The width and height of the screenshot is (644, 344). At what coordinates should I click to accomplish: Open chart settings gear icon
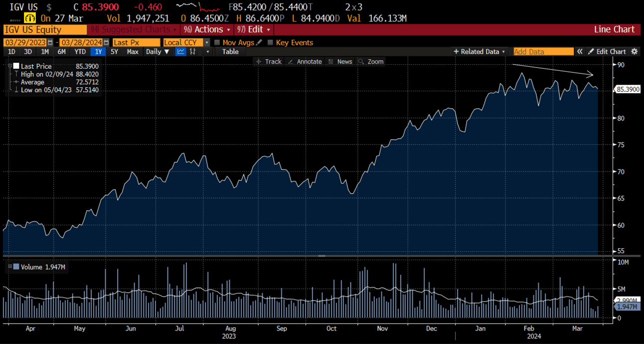pos(634,51)
